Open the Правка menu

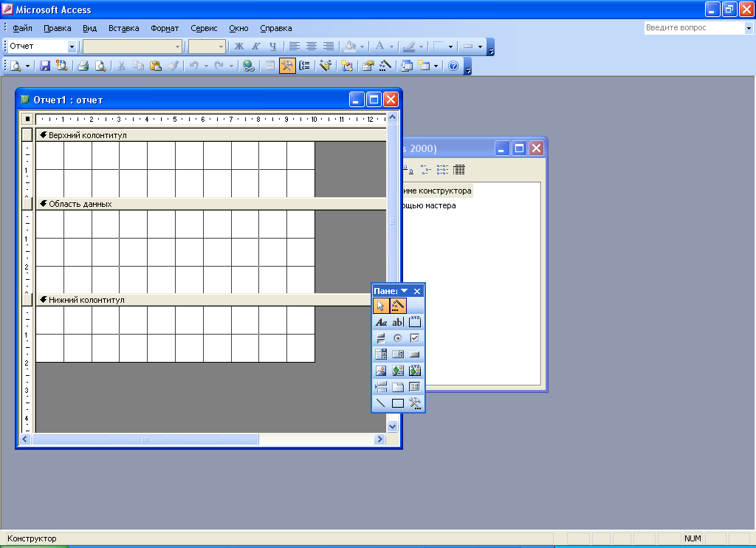pos(58,29)
